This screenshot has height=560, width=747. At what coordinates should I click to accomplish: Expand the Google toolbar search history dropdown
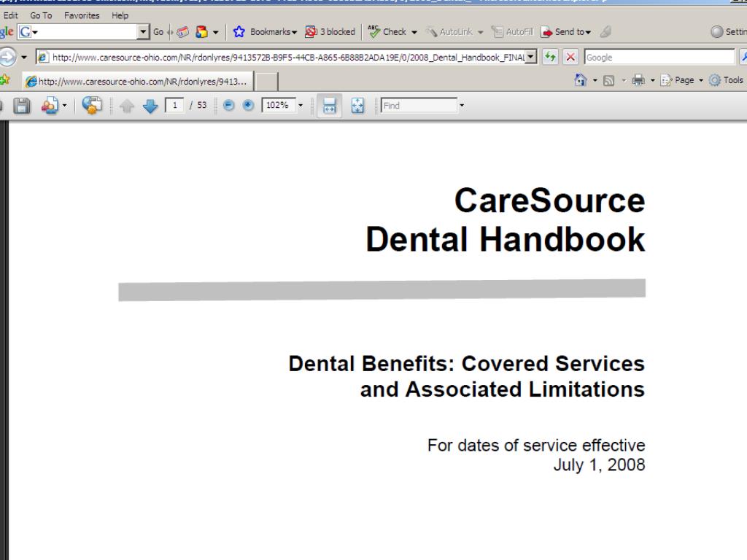click(x=143, y=32)
